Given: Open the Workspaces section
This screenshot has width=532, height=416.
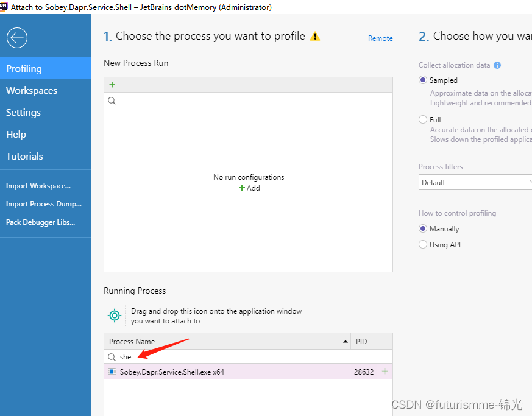Looking at the screenshot, I should (46, 91).
